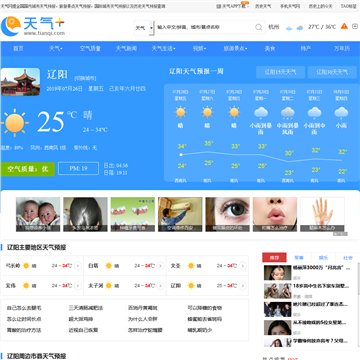Open the air conditioner repair thumbnail
The width and height of the screenshot is (360, 360).
180,214
